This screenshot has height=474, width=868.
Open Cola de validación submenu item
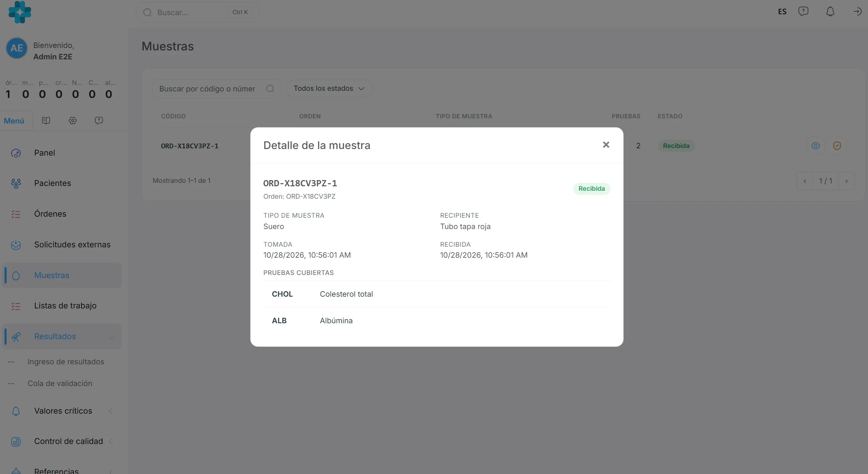[60, 383]
